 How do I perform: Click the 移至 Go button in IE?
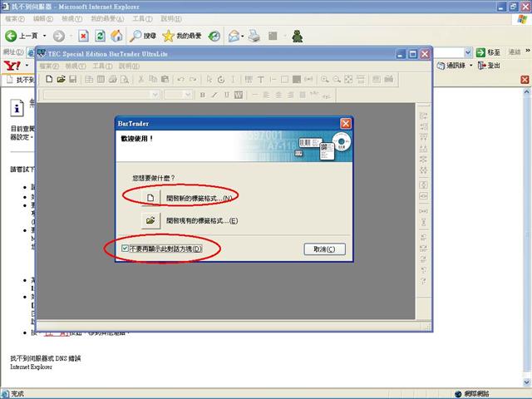488,52
